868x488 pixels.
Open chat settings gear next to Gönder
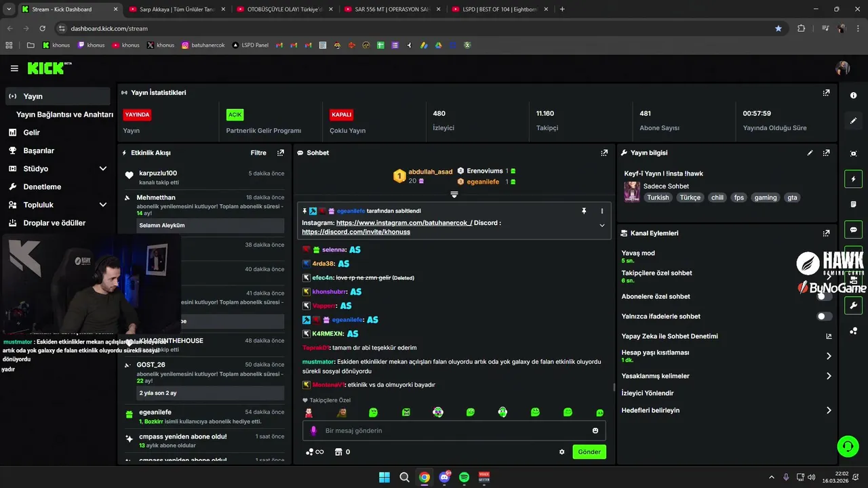561,452
